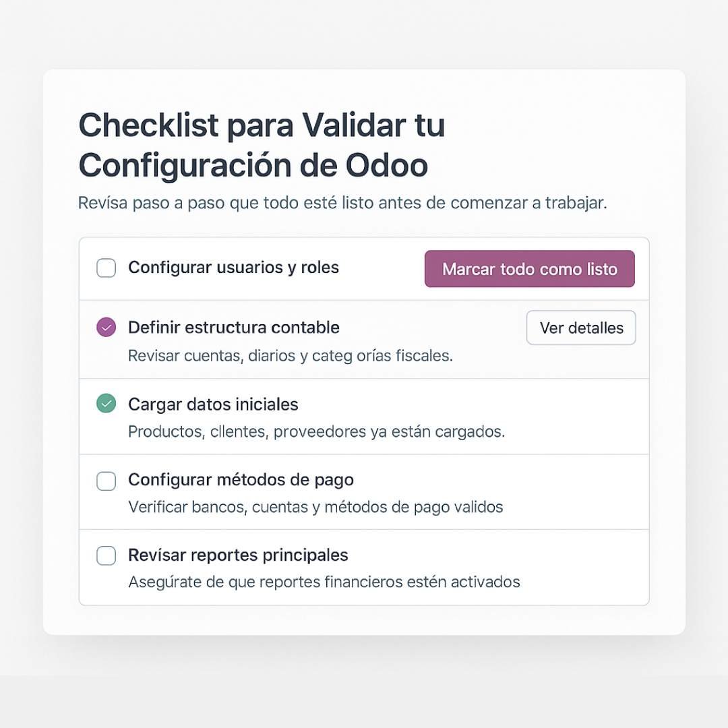728x728 pixels.
Task: Uncheck the green 'Cargar datos iniciales' checkmark
Action: point(106,404)
